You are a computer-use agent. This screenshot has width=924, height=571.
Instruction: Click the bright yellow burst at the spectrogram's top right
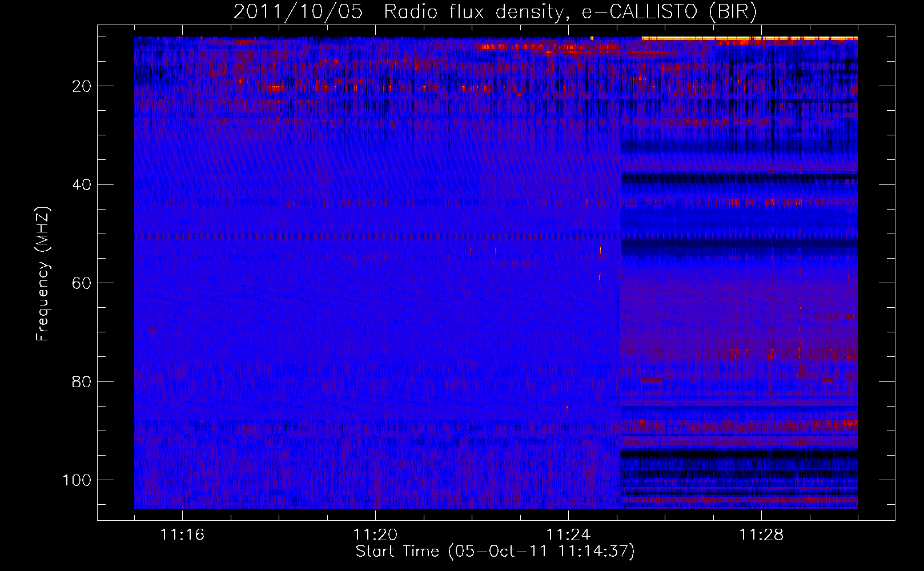(749, 39)
